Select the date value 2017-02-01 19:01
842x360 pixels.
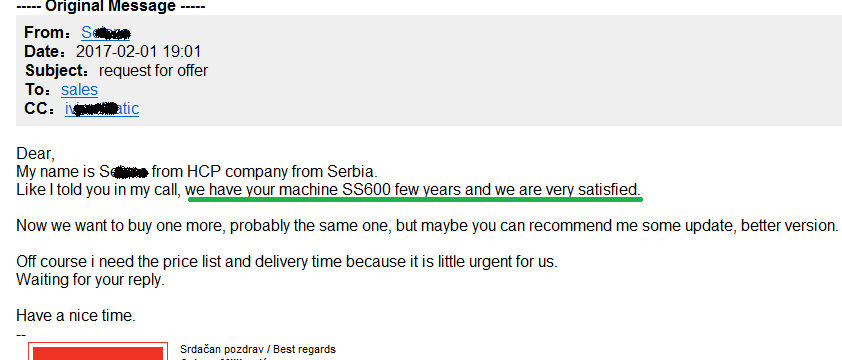click(x=139, y=52)
